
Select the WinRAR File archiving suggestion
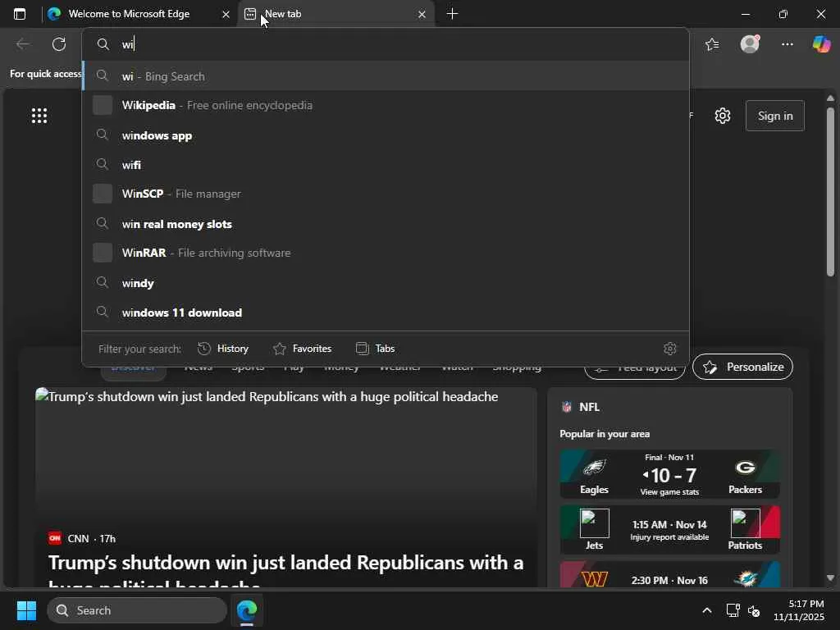(386, 253)
